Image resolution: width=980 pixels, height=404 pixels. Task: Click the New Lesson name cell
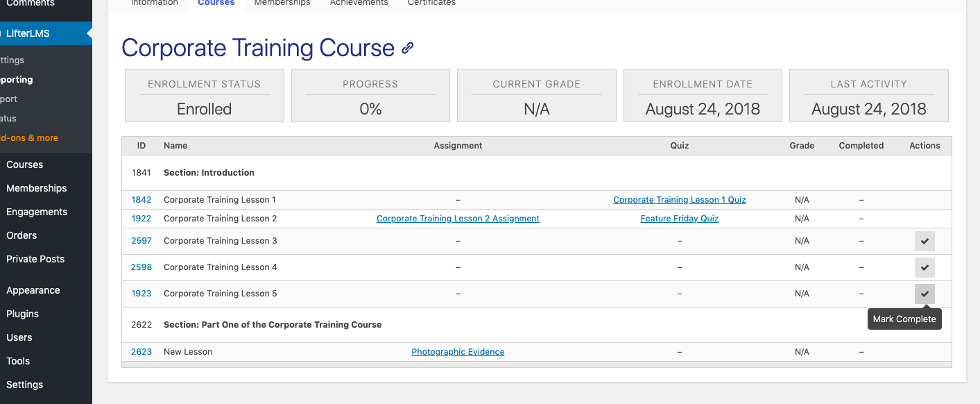(188, 352)
